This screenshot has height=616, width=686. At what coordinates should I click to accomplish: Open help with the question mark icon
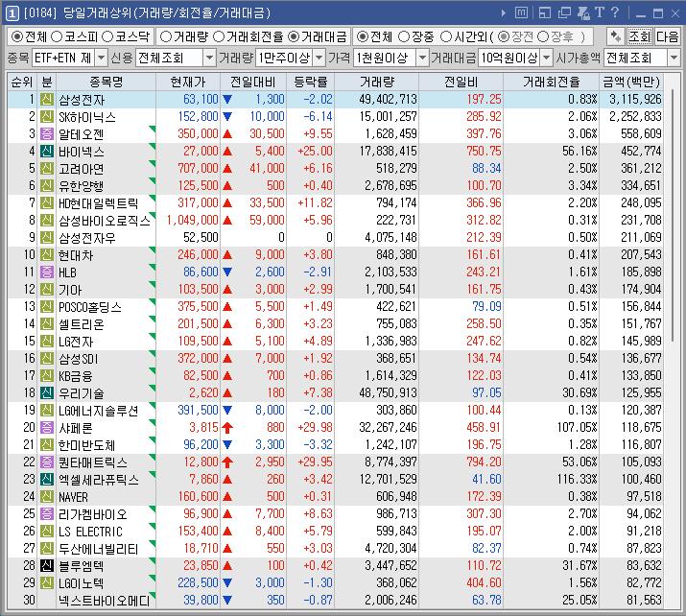click(x=615, y=12)
